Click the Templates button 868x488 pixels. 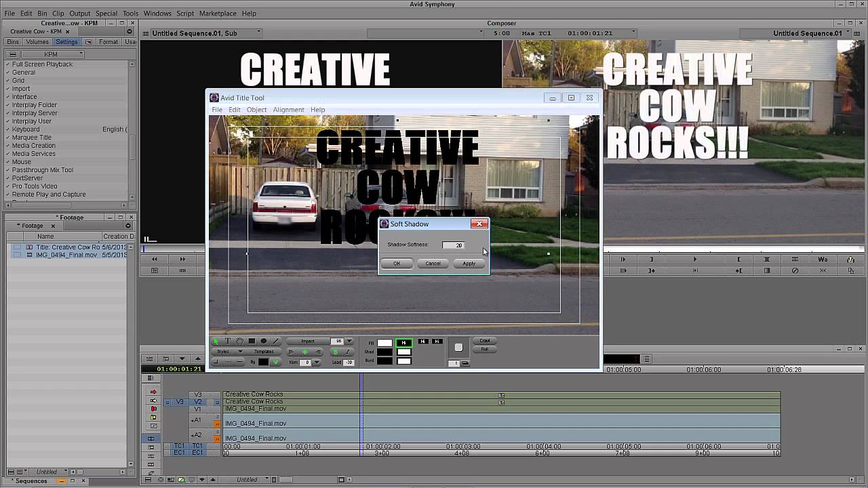264,352
